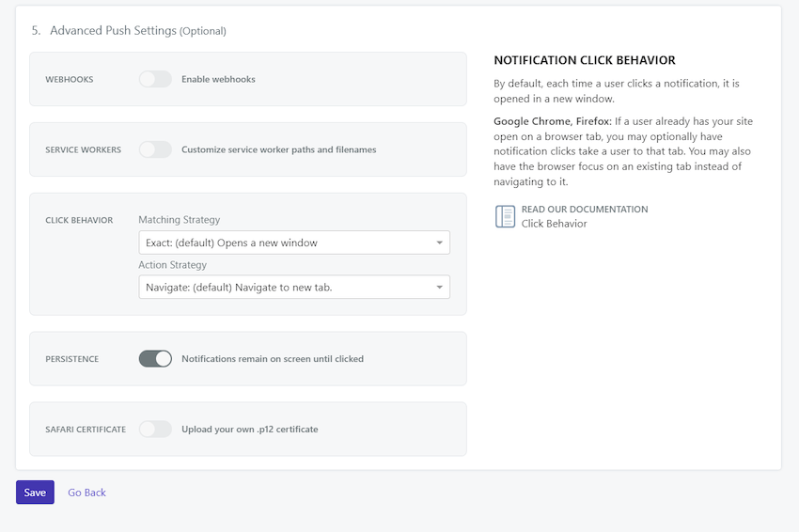Turn on the Service Workers toggle
Viewport: 799px width, 532px height.
click(x=155, y=149)
